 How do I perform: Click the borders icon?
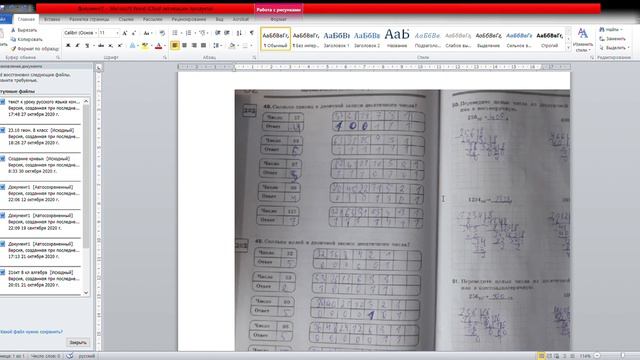click(245, 45)
